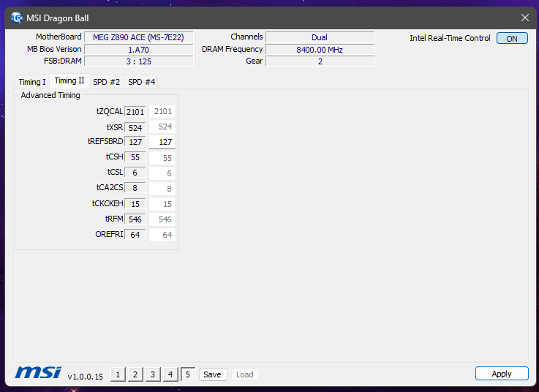Image resolution: width=539 pixels, height=392 pixels.
Task: Switch to the Timing I tab
Action: (32, 82)
